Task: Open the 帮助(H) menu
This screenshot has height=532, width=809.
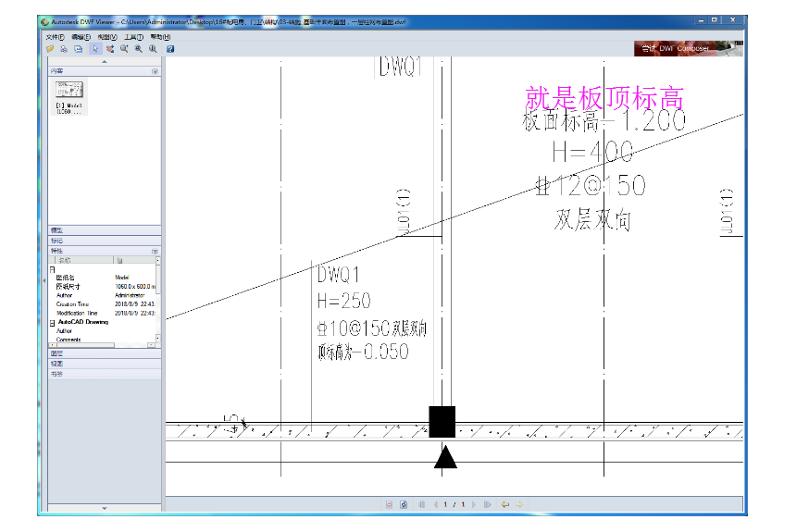Action: tap(160, 37)
